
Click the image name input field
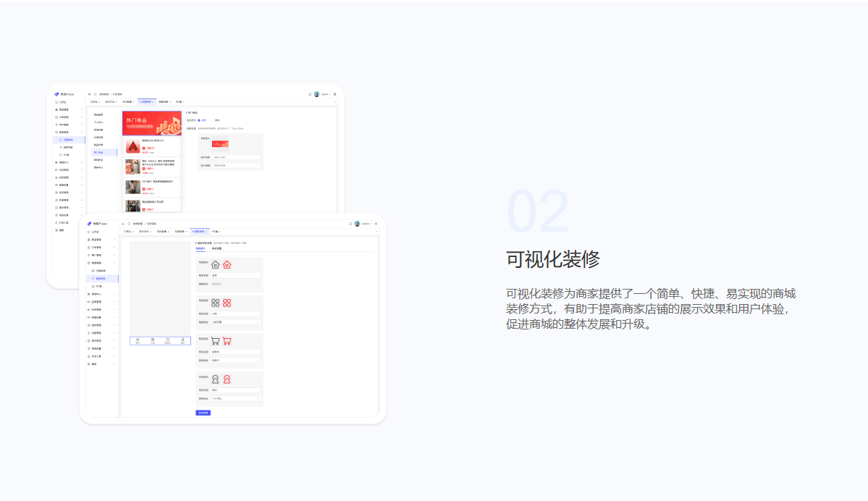coord(236,157)
